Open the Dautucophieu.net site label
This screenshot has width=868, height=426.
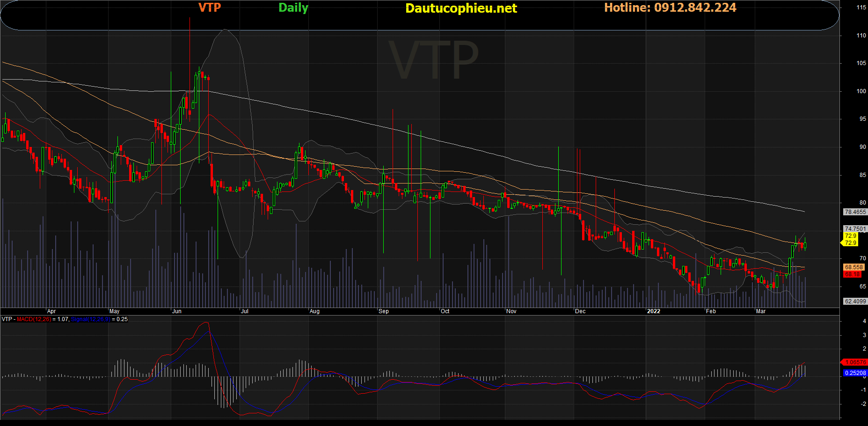coord(461,8)
